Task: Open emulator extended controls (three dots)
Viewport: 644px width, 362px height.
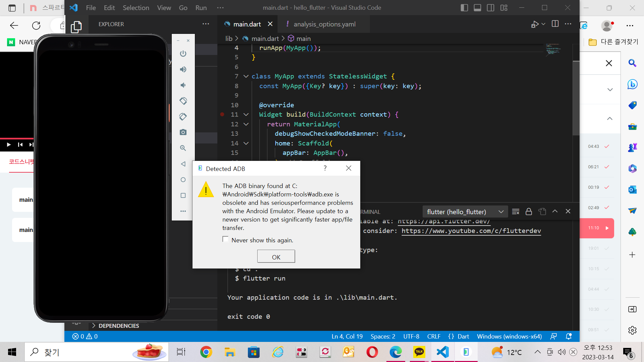Action: pyautogui.click(x=183, y=211)
